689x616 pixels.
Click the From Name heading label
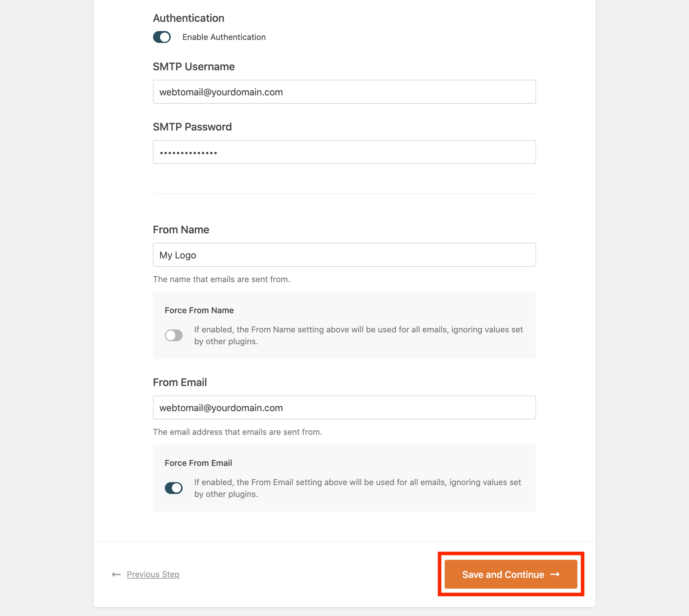coord(181,230)
